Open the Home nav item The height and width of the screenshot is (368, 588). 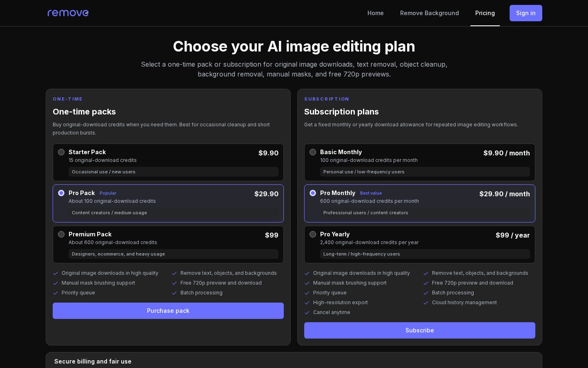(376, 13)
